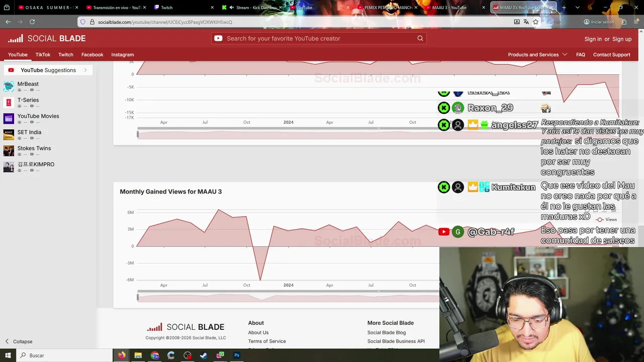
Task: Open Chrome from the taskbar
Action: [154, 355]
